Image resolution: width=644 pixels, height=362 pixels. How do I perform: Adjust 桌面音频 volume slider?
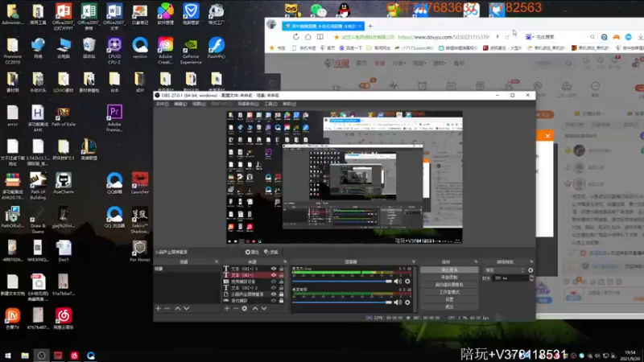pyautogui.click(x=341, y=302)
